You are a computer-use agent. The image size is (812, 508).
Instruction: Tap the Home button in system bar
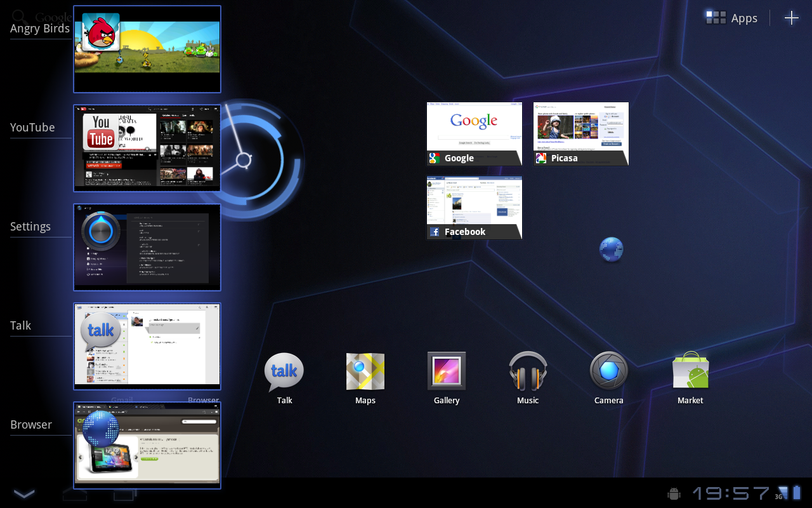tap(75, 493)
